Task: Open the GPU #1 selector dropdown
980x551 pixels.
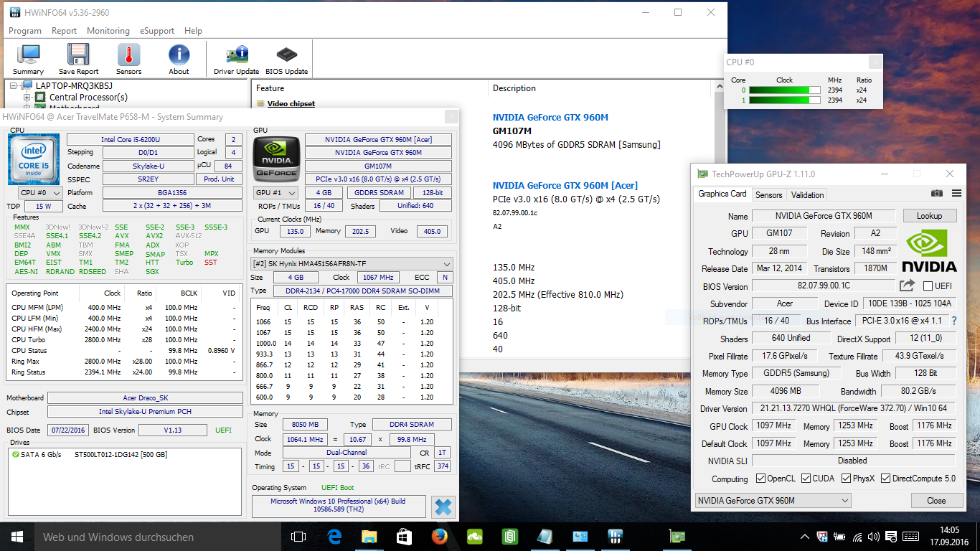Action: pos(275,192)
